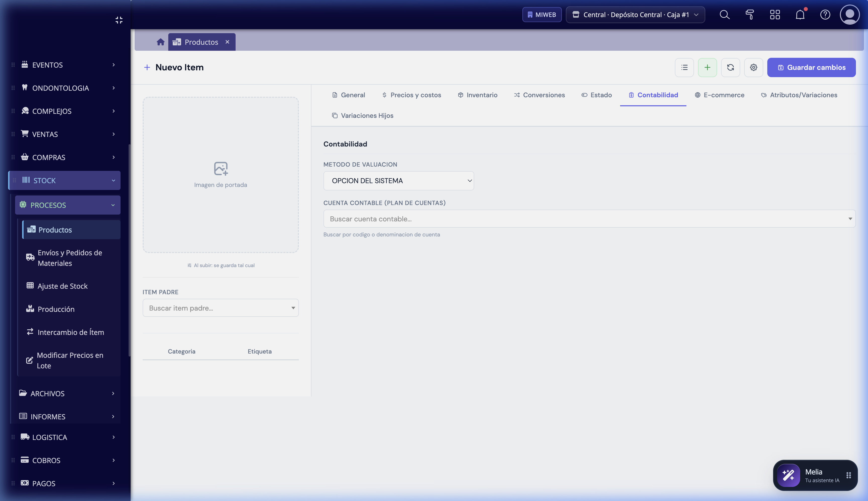The height and width of the screenshot is (501, 868).
Task: Open the Buscar item padre dropdown
Action: [x=221, y=308]
